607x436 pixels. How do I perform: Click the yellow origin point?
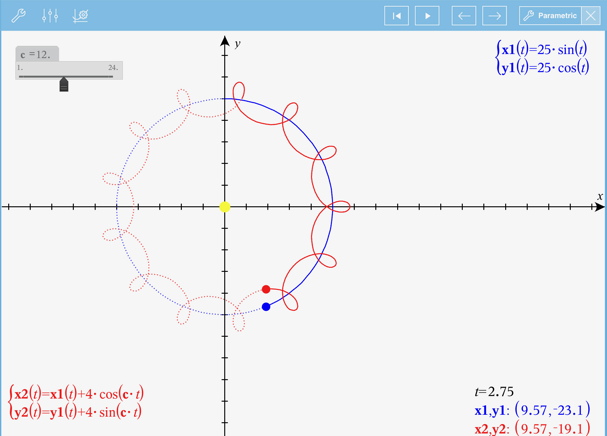point(225,207)
